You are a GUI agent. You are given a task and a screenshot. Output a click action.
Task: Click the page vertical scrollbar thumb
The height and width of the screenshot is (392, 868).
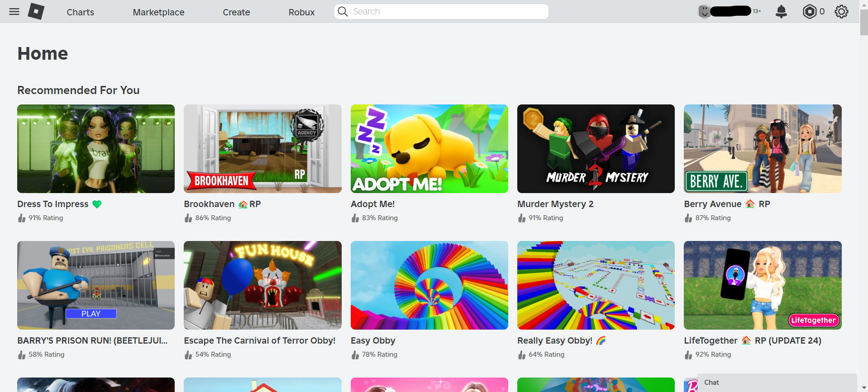(x=864, y=22)
